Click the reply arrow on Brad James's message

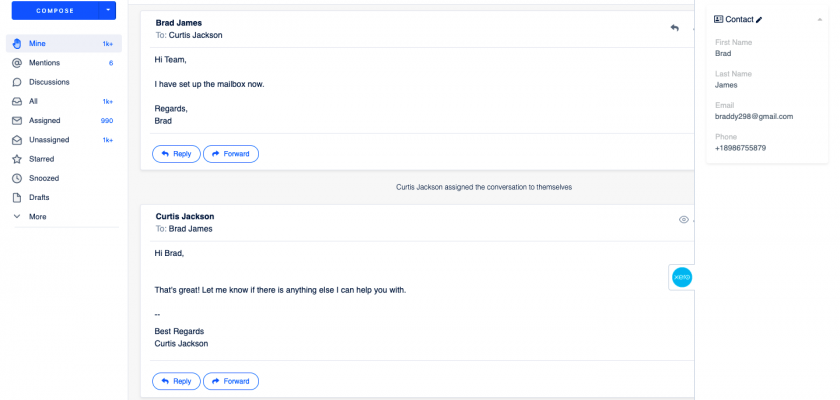[x=675, y=28]
